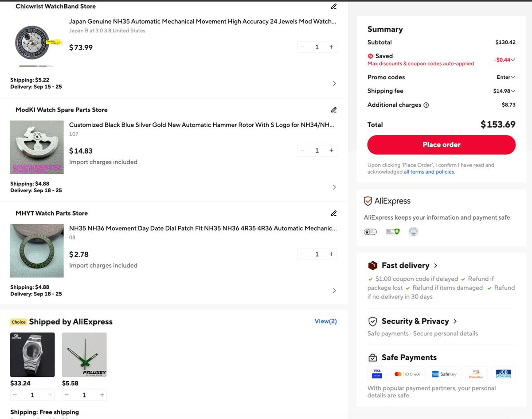Image resolution: width=532 pixels, height=419 pixels.
Task: Expand the Shipping fee breakdown
Action: pos(513,91)
